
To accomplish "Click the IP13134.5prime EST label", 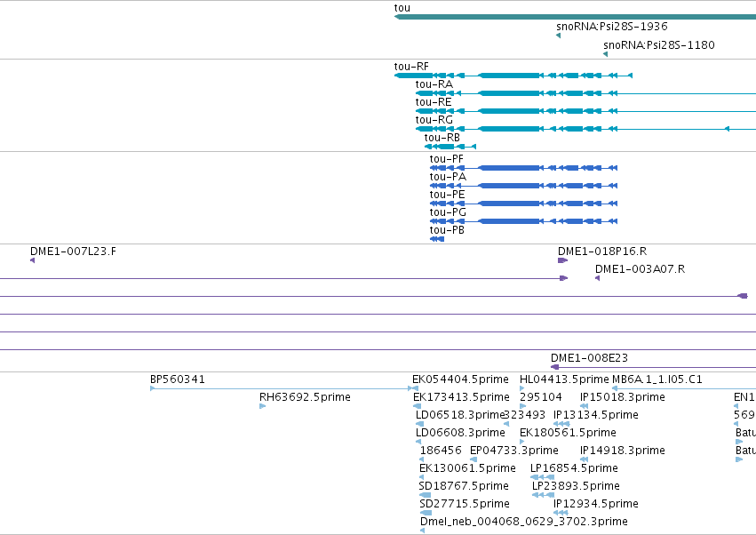I will click(x=596, y=415).
